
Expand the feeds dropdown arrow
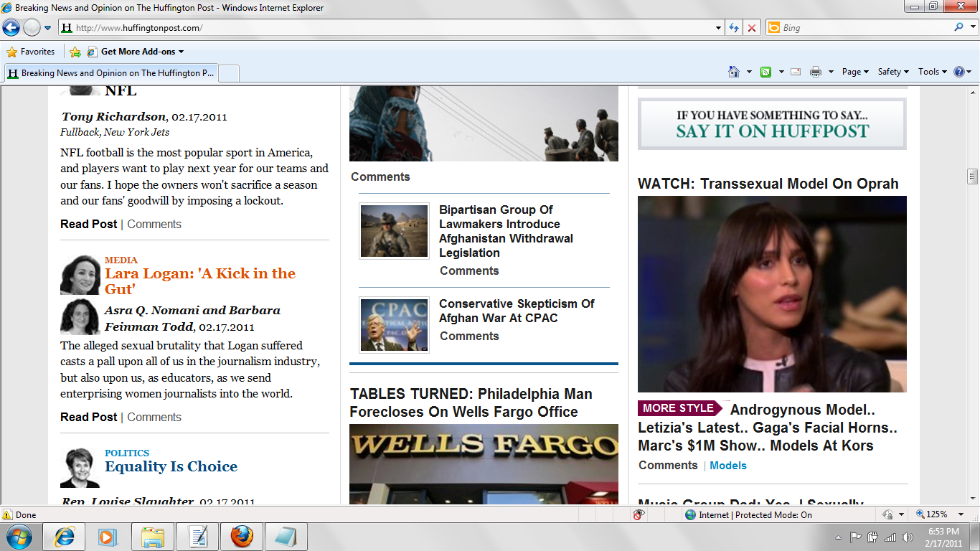[781, 72]
